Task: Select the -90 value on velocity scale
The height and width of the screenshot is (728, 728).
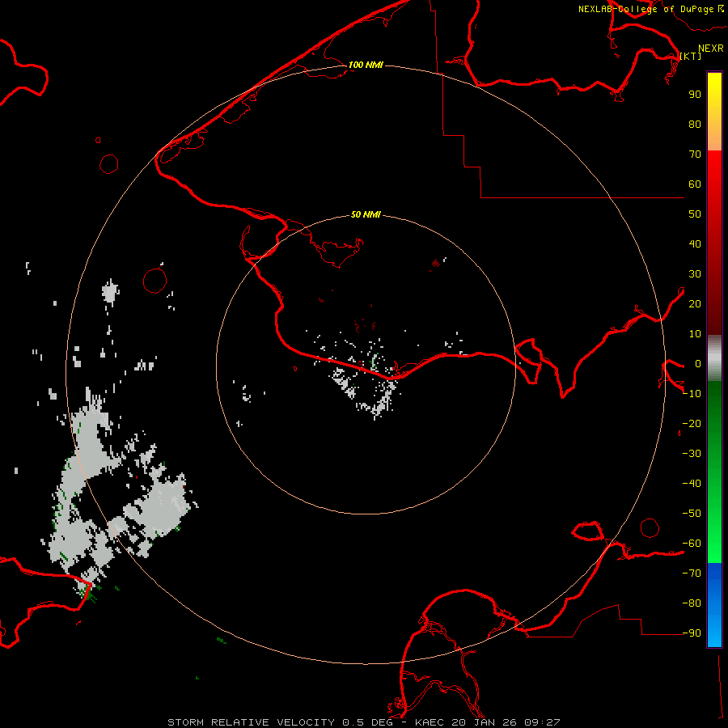Action: coord(692,633)
